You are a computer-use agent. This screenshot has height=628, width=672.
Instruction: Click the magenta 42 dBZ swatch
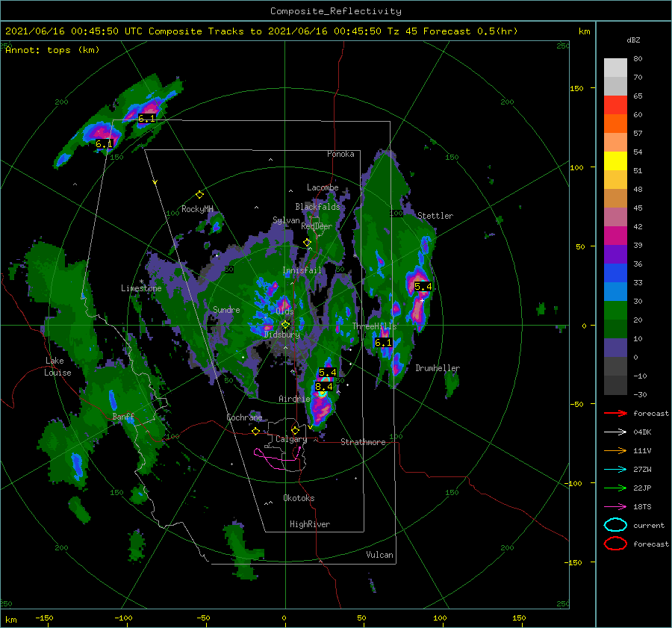(x=615, y=235)
